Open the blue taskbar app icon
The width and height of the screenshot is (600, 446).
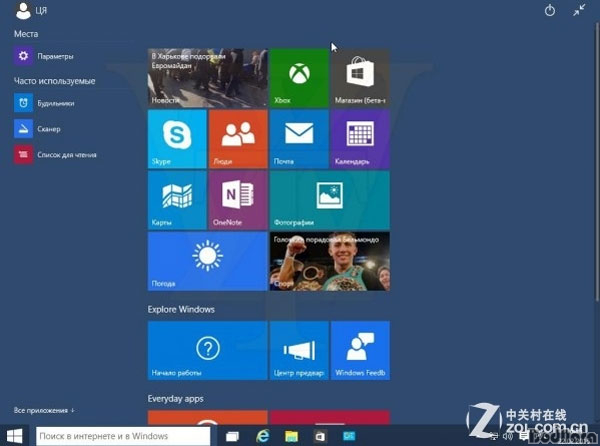tap(349, 436)
